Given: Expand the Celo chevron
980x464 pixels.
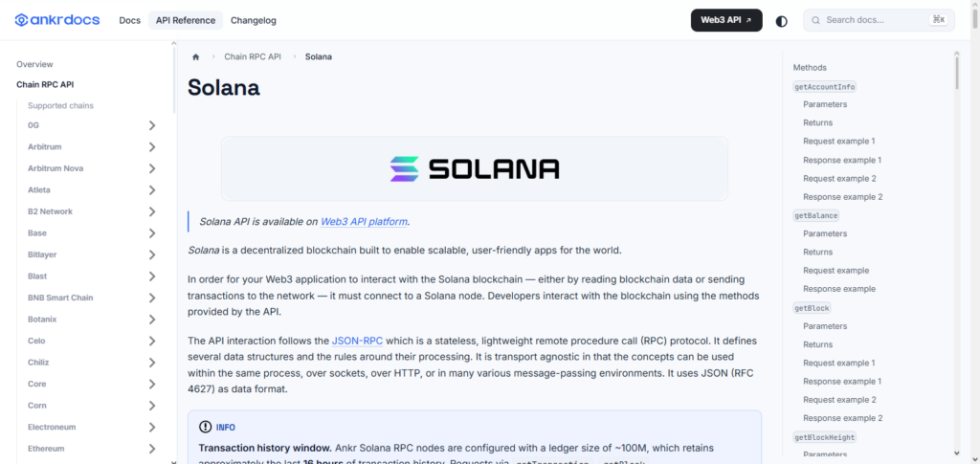Looking at the screenshot, I should (152, 341).
